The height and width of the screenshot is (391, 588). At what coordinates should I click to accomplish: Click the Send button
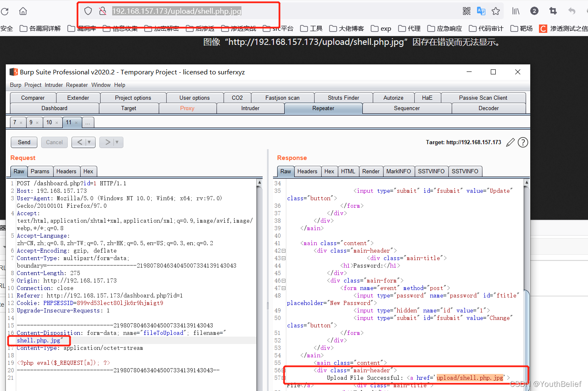click(24, 142)
